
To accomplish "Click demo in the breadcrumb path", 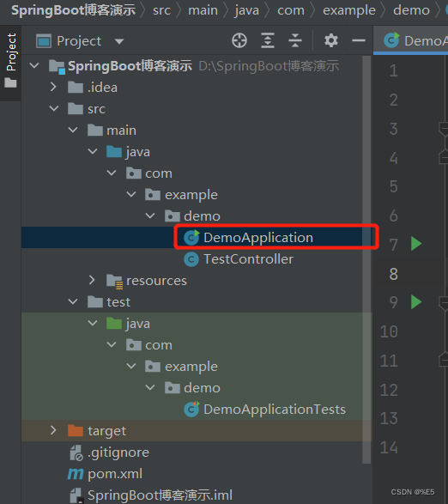I will click(x=411, y=10).
